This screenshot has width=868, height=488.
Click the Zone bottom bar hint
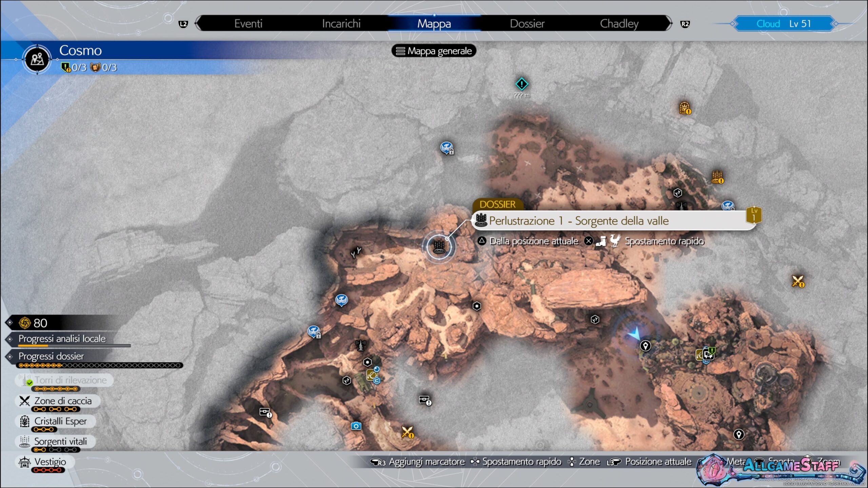[585, 462]
